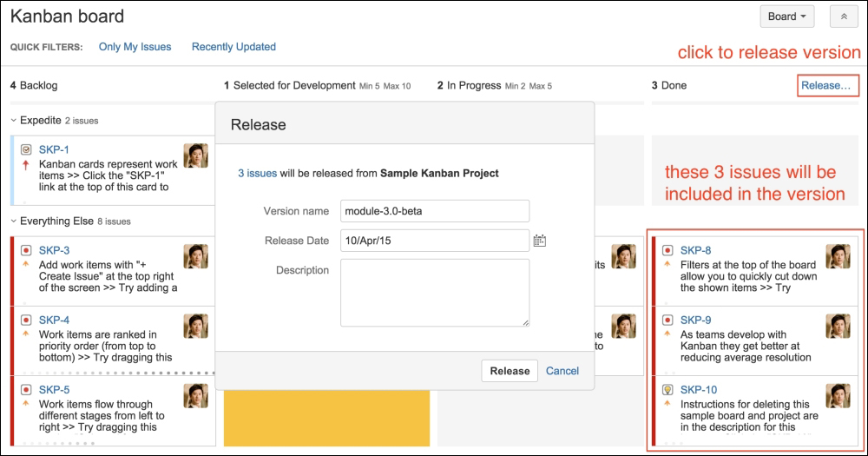Click the SKP-10 lightbulb improvement icon
Image resolution: width=868 pixels, height=456 pixels.
[x=667, y=390]
